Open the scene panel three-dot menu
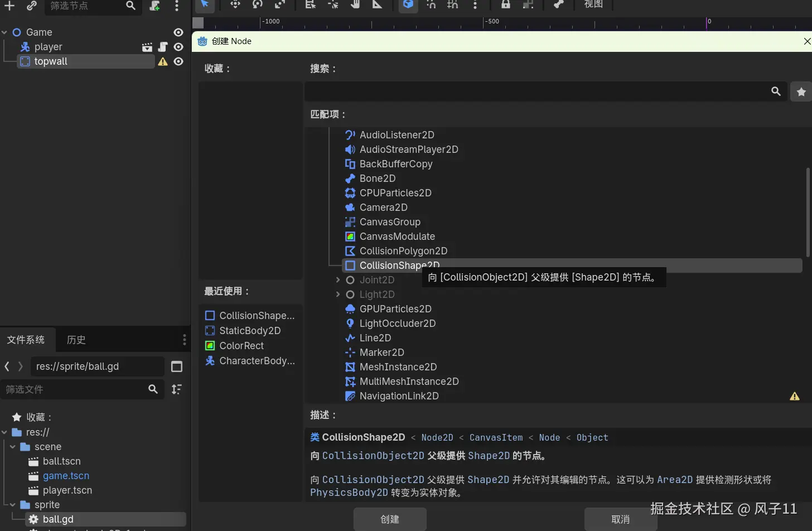This screenshot has width=812, height=531. click(x=177, y=6)
